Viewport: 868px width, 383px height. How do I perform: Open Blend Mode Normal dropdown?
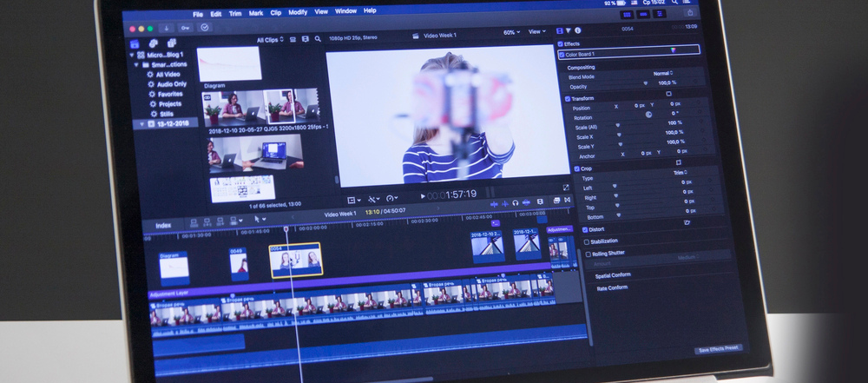pyautogui.click(x=663, y=73)
